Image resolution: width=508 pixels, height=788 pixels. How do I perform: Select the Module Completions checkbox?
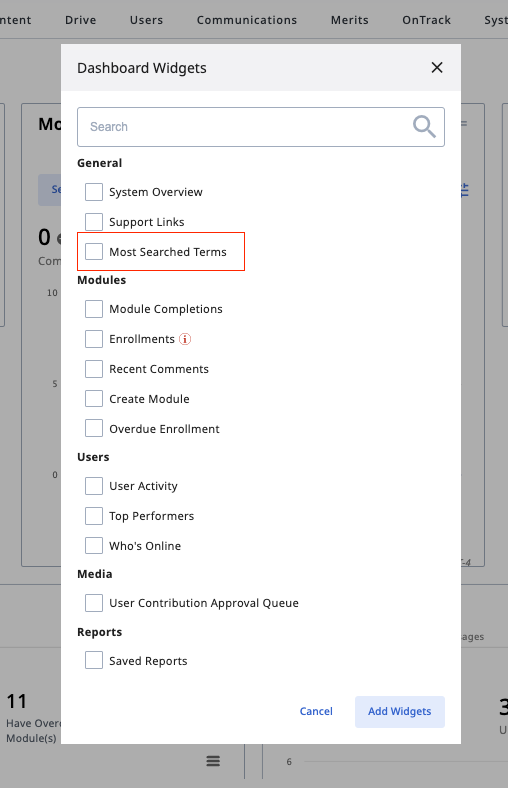94,309
